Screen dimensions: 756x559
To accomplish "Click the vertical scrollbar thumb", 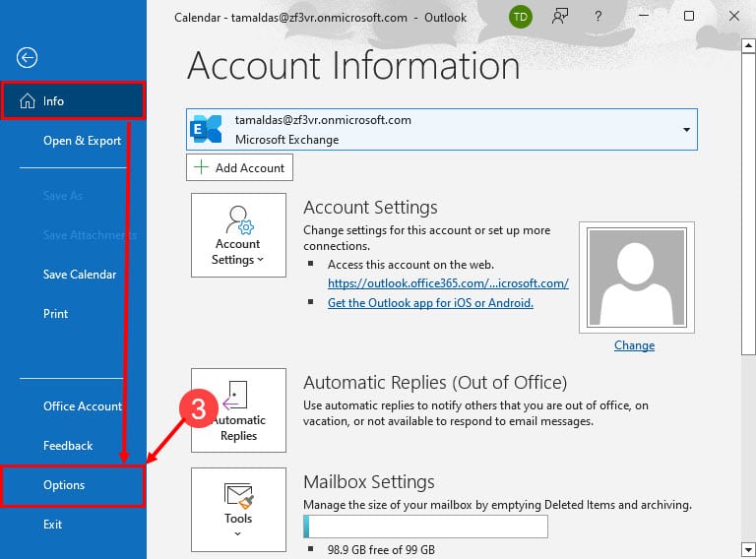I will click(748, 204).
